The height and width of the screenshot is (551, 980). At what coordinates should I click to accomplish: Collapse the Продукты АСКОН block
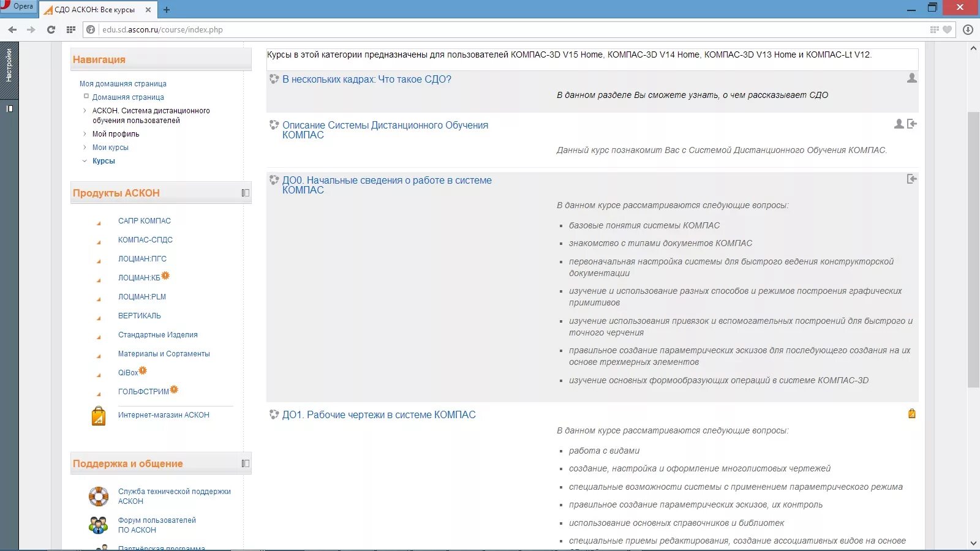point(245,193)
